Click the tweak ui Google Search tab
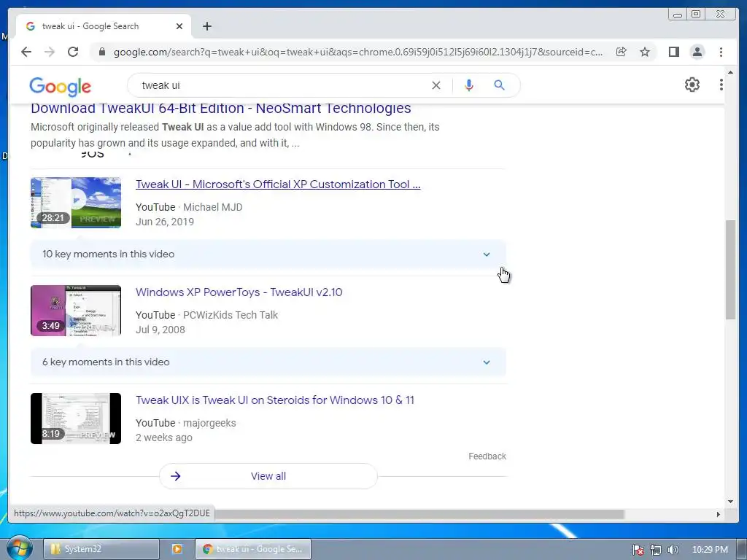The height and width of the screenshot is (560, 747). (104, 26)
